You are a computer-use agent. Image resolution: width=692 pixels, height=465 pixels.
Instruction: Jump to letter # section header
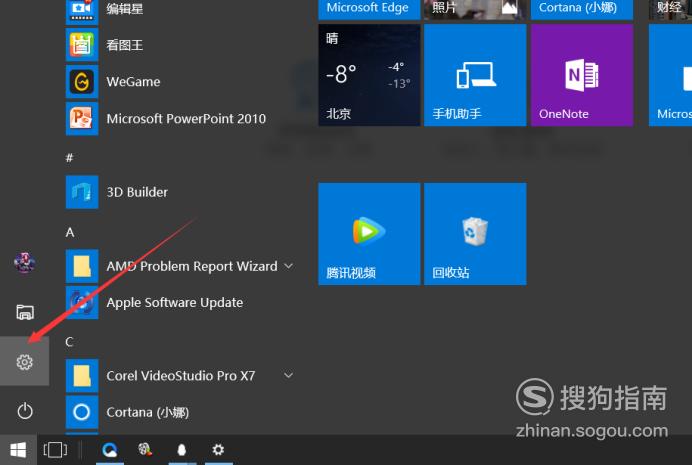point(69,158)
